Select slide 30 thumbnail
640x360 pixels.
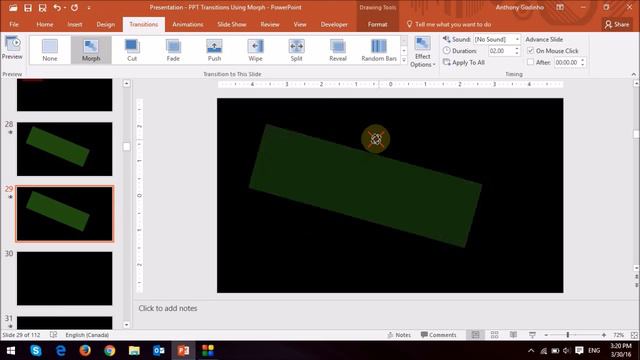point(64,278)
